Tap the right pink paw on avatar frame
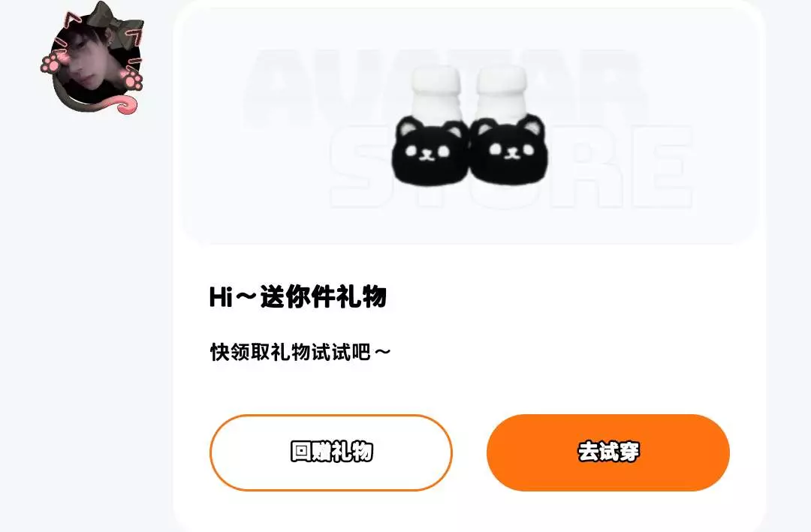The image size is (811, 532). [x=131, y=80]
